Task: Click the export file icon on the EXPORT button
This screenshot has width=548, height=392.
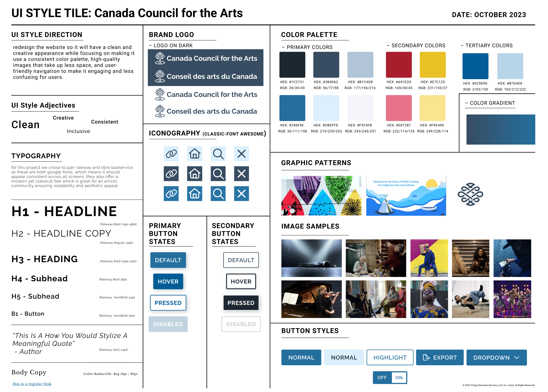Action: [x=426, y=357]
